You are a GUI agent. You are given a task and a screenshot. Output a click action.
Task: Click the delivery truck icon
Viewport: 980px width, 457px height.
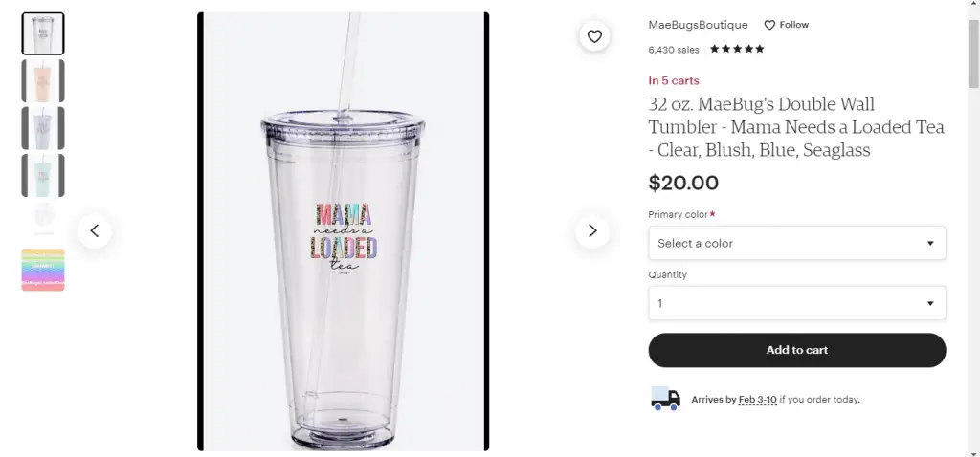(665, 399)
